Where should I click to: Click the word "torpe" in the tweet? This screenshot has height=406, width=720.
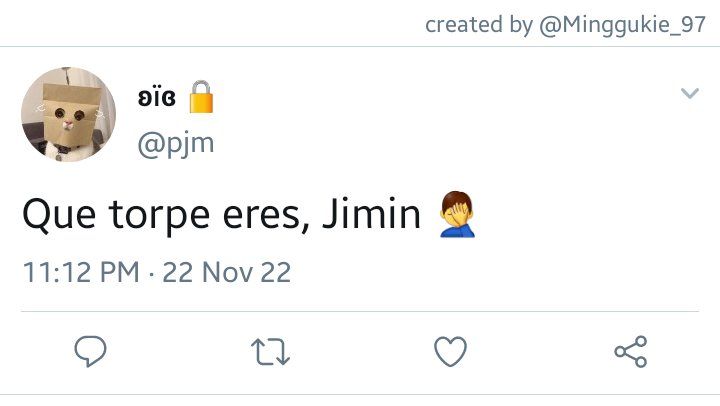coord(159,216)
